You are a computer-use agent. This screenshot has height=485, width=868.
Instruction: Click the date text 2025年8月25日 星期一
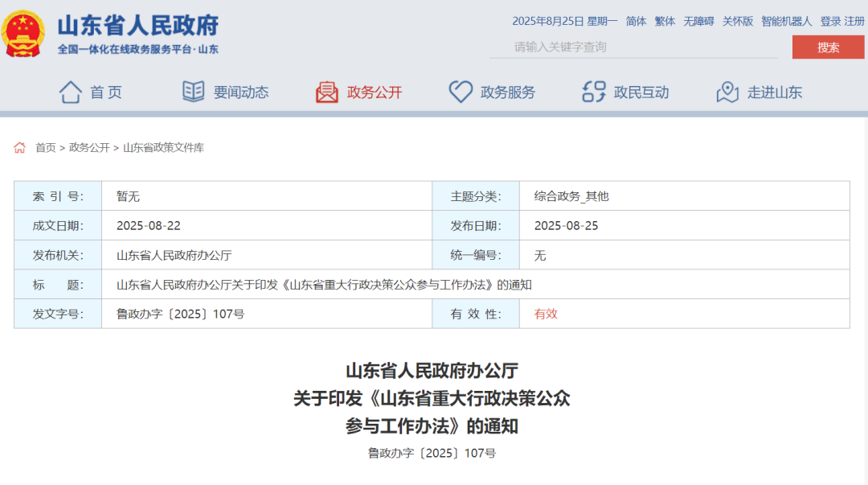coord(565,21)
